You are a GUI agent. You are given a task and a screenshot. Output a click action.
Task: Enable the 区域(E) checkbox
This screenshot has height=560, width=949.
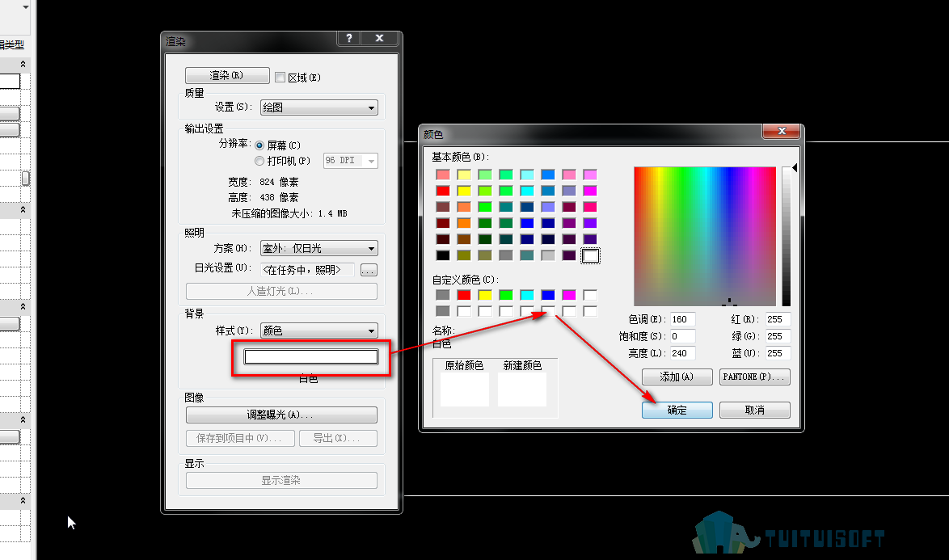point(280,78)
